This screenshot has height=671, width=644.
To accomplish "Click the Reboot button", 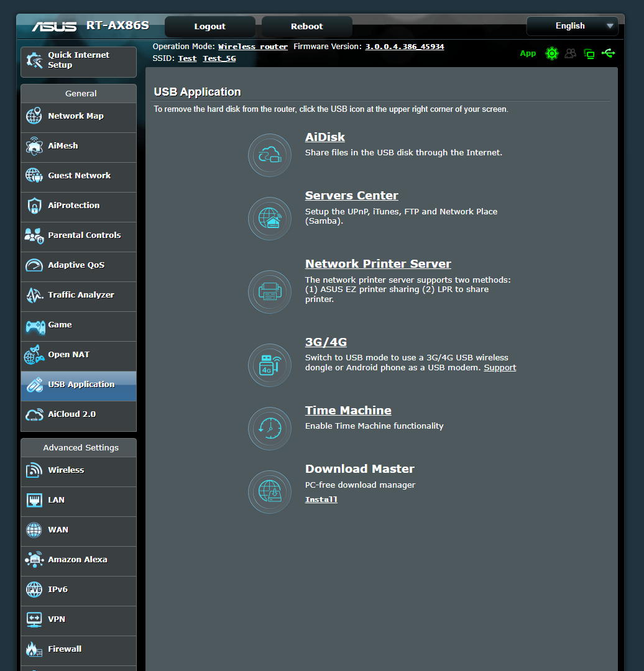I will 306,26.
